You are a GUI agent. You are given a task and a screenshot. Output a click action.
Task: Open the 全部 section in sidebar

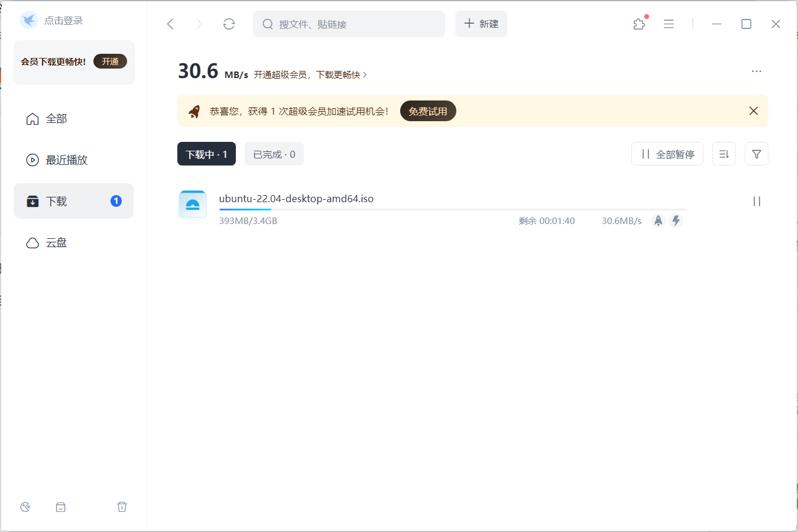[73, 119]
